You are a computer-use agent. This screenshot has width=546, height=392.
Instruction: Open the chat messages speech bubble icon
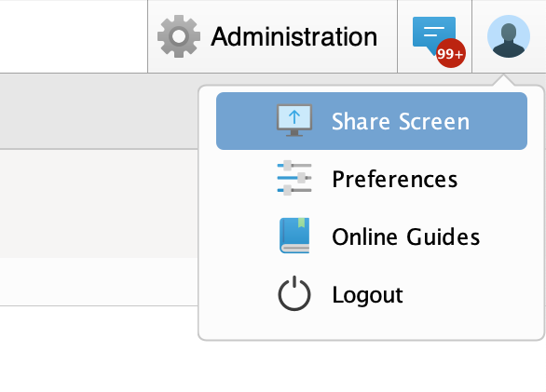[434, 36]
